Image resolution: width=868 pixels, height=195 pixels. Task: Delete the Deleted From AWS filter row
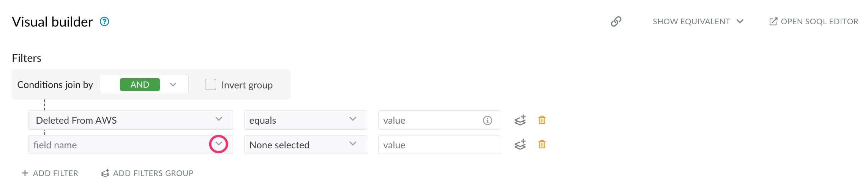coord(542,120)
